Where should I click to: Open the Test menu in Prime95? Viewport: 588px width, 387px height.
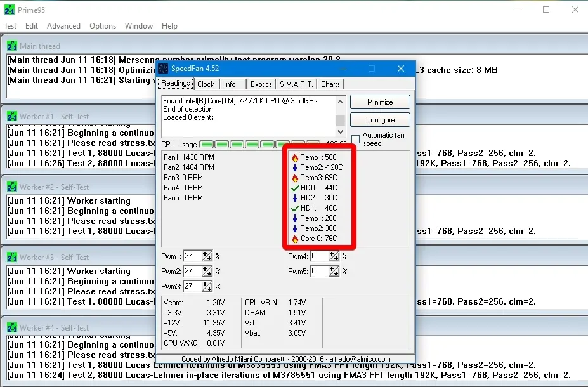(10, 26)
